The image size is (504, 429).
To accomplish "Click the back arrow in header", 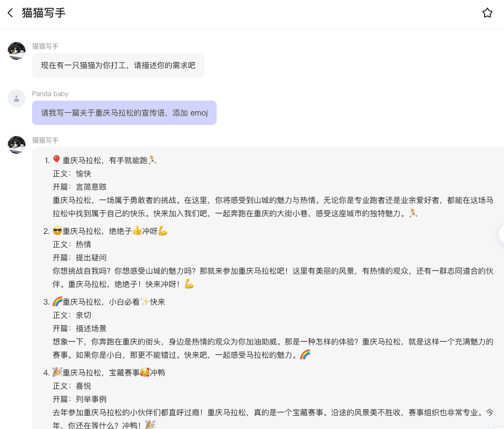I will tap(10, 13).
